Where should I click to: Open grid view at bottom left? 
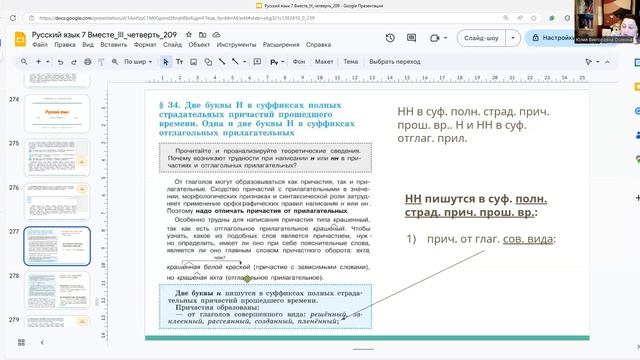pos(21,342)
